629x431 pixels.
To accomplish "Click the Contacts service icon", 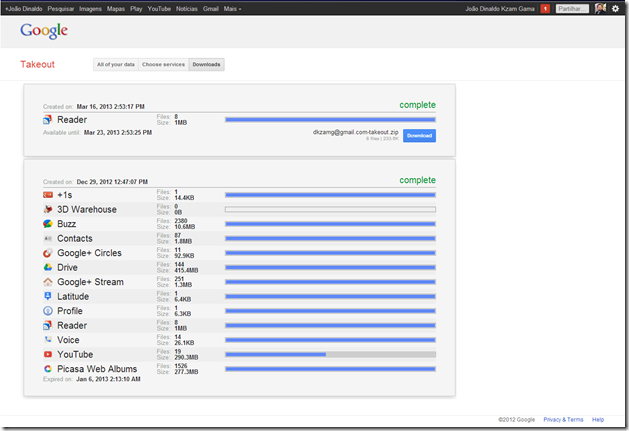I will pyautogui.click(x=48, y=238).
